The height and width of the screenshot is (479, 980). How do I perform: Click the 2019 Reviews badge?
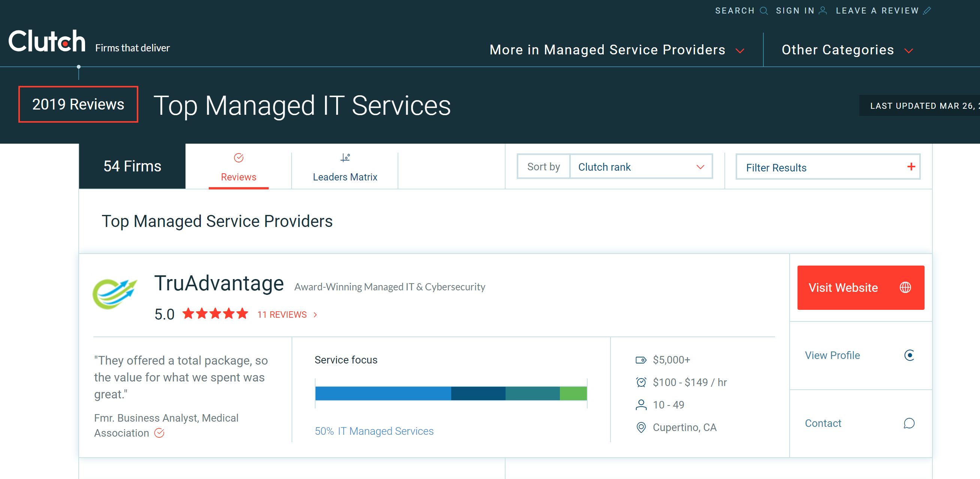coord(78,104)
